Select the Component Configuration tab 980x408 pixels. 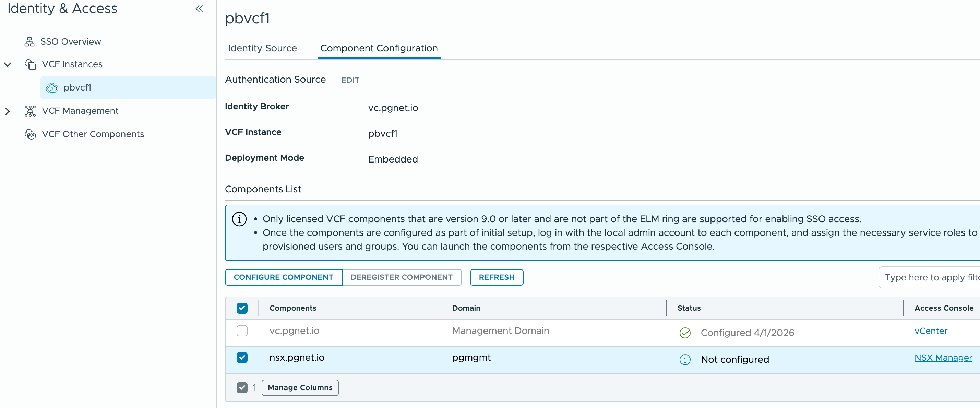point(379,48)
